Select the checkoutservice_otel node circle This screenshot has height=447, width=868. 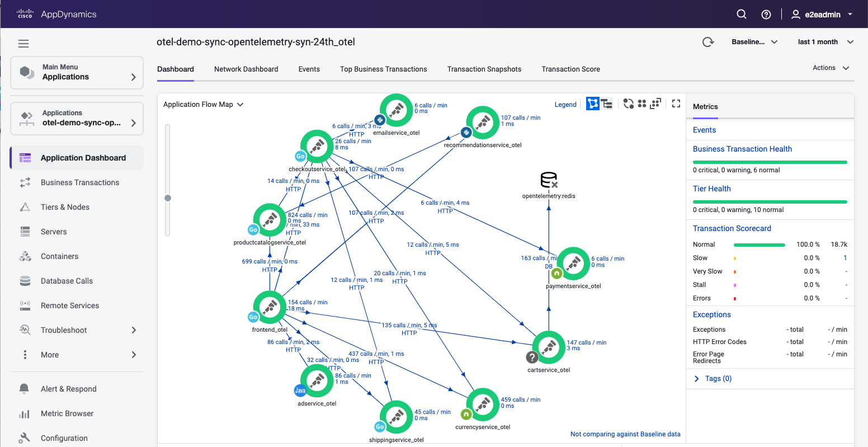(317, 146)
